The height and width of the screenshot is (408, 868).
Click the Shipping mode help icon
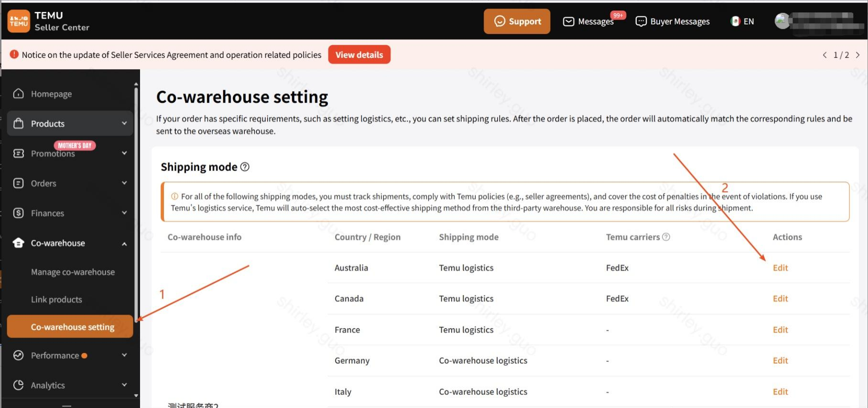point(245,167)
